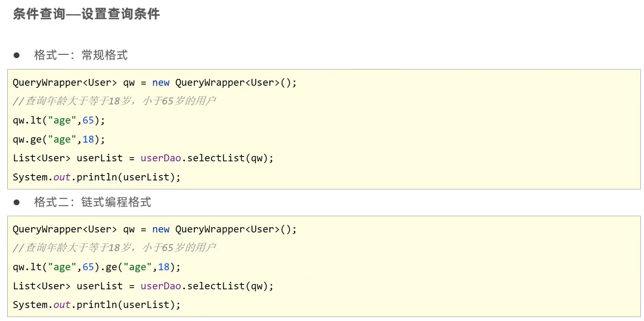
Task: Click the standalone qw.lt("age",65); statement
Action: click(x=59, y=120)
